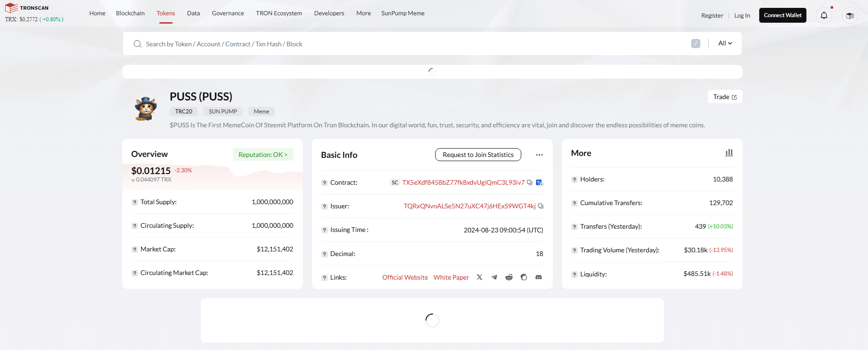Copy the issuer address
Viewport: 868px width, 350px height.
pos(540,206)
